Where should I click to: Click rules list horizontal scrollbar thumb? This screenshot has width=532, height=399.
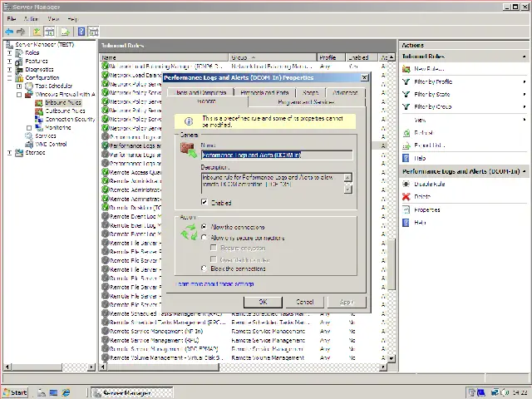pos(163,367)
